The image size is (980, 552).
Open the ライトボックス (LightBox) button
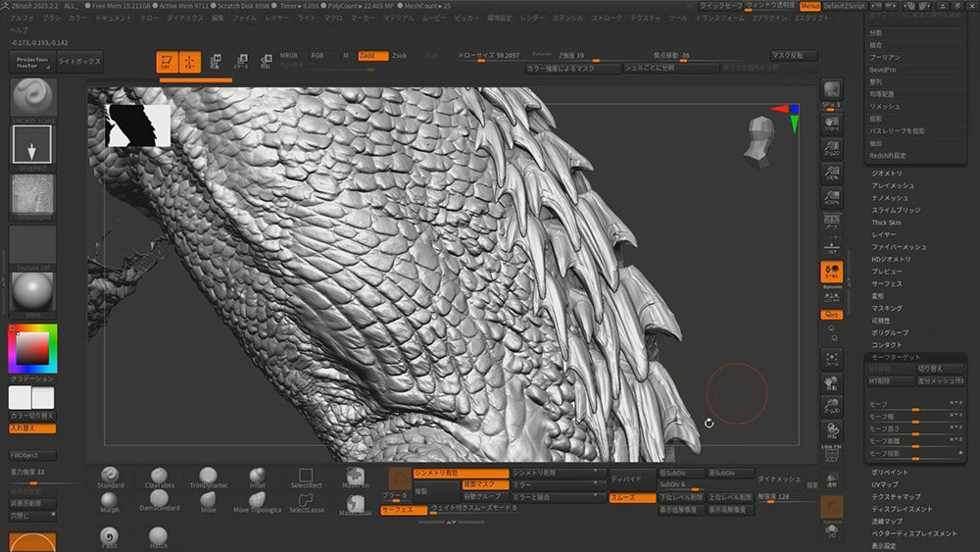[79, 62]
